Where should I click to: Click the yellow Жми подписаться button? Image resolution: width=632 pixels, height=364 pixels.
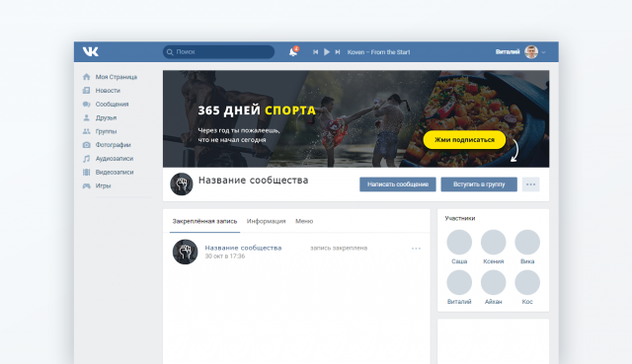[x=464, y=140]
